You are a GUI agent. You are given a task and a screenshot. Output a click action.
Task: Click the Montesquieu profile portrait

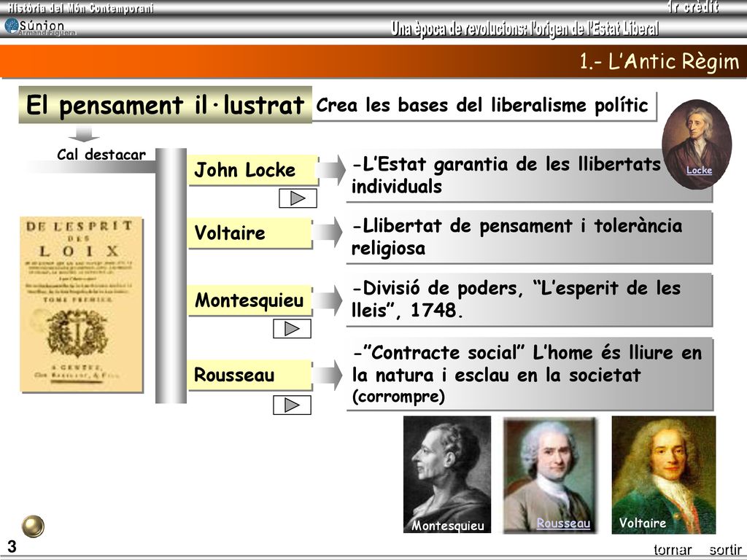point(447,474)
